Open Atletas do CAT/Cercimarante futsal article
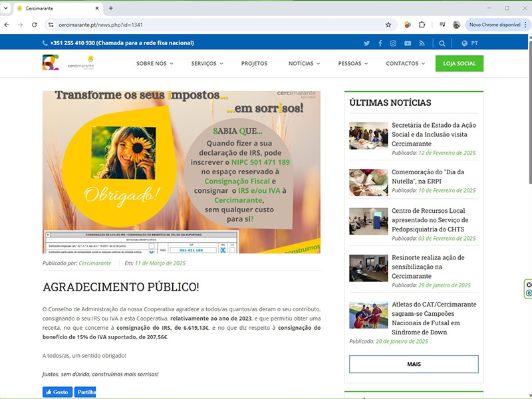532x399 pixels. pyautogui.click(x=434, y=319)
